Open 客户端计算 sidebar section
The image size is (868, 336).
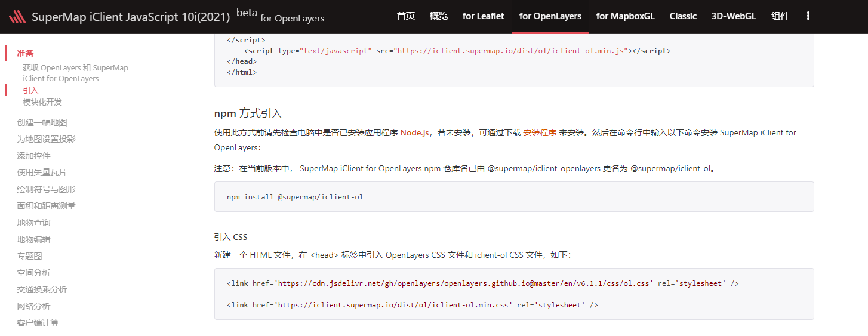click(x=38, y=323)
